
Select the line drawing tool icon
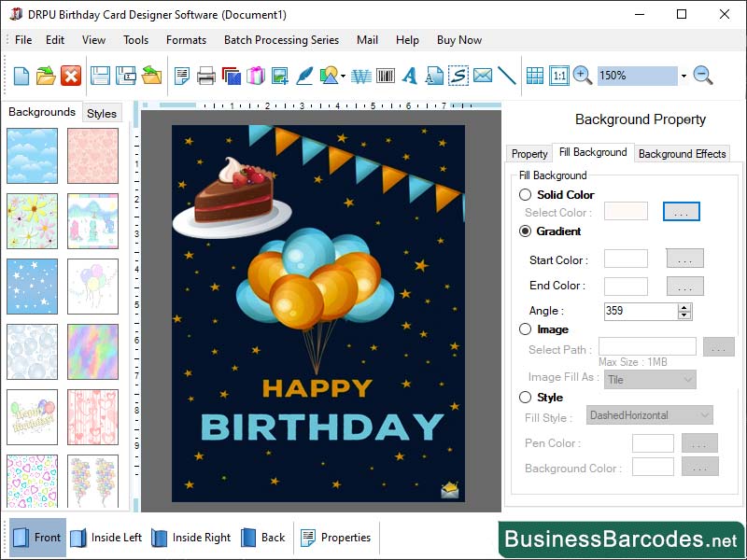click(x=507, y=76)
